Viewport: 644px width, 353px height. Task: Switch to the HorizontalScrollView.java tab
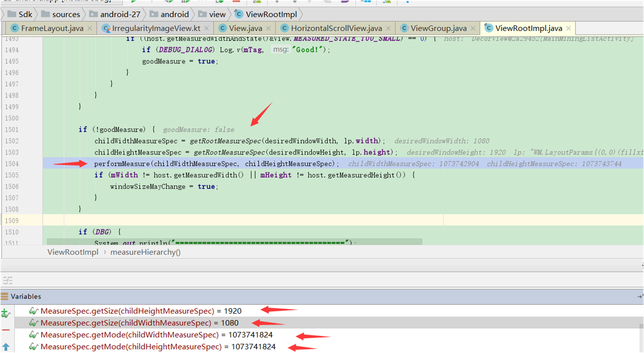[336, 28]
